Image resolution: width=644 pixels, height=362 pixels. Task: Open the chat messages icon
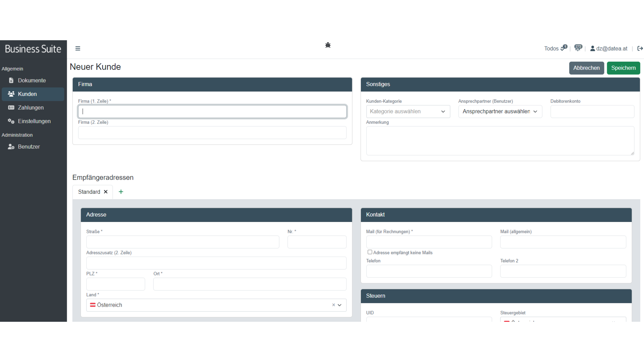click(x=578, y=48)
